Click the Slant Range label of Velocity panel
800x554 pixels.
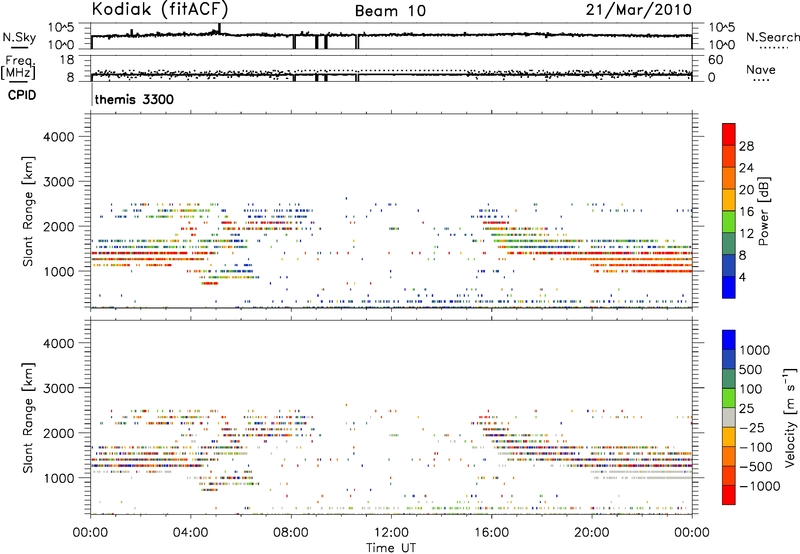[x=29, y=418]
